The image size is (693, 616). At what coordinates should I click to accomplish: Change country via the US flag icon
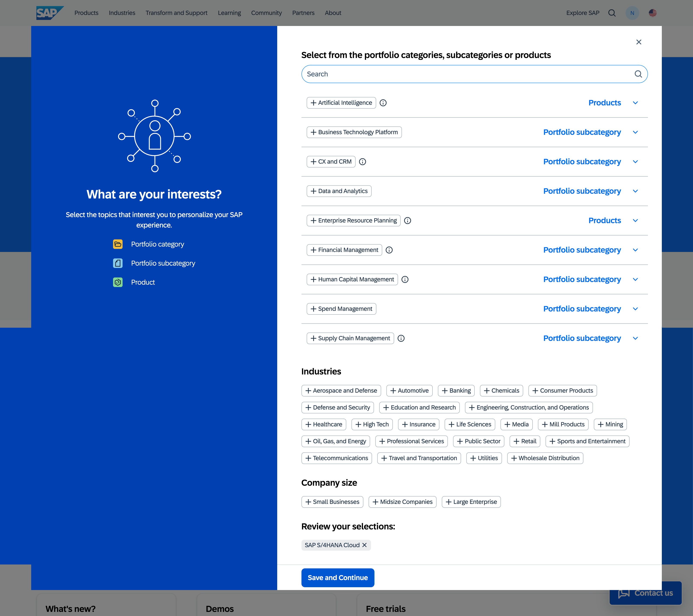(652, 13)
